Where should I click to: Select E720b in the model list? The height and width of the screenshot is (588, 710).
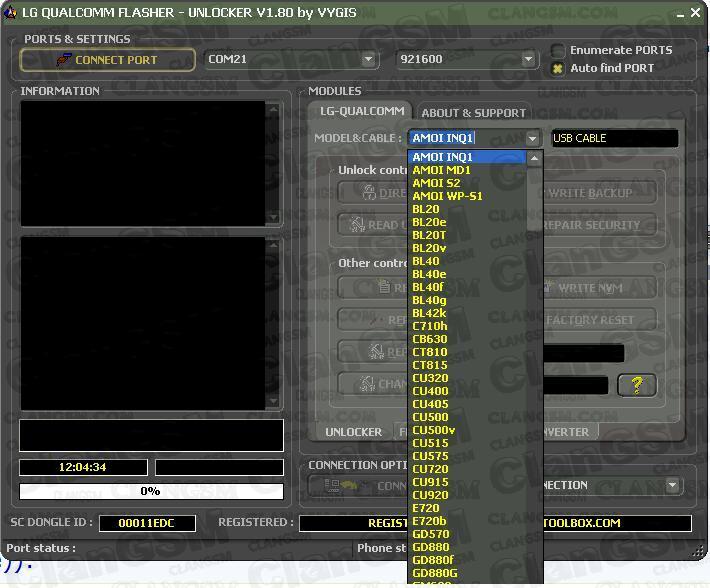[x=467, y=521]
